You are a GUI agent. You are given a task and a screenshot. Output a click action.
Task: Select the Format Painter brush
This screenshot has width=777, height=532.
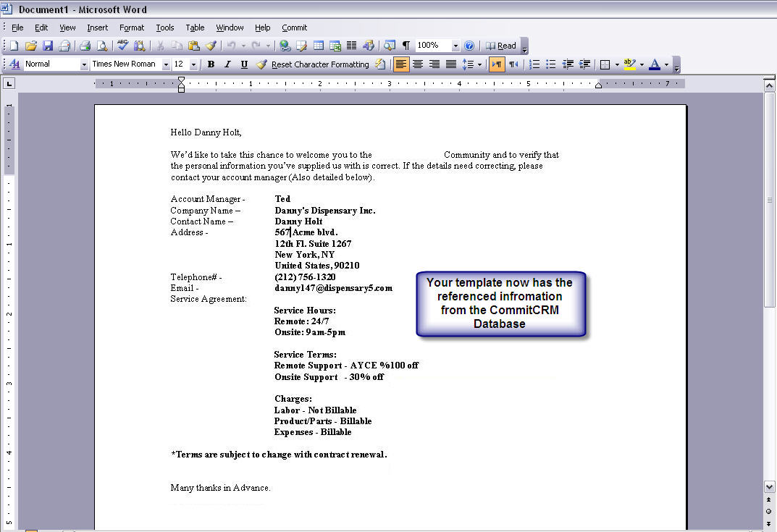(211, 46)
